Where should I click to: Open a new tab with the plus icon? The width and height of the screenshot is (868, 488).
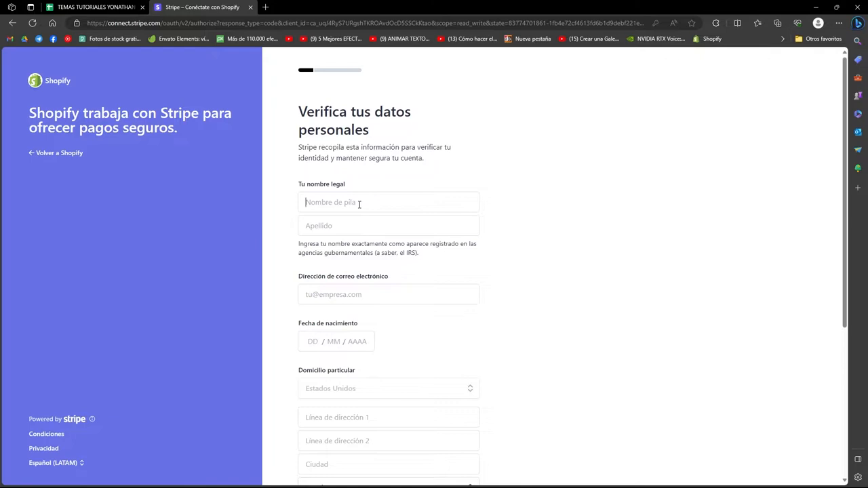coord(265,7)
